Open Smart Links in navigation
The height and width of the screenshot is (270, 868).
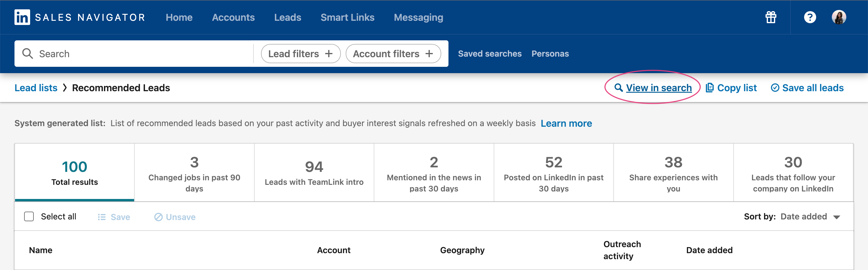(348, 17)
